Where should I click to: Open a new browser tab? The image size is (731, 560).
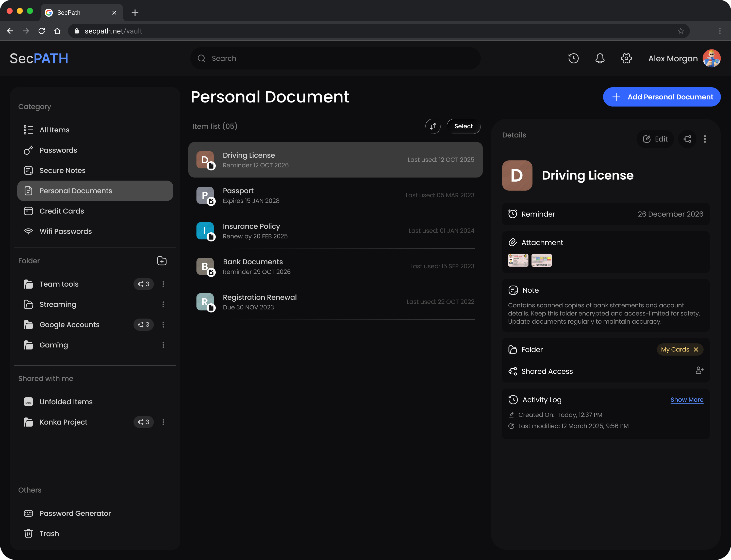tap(135, 13)
